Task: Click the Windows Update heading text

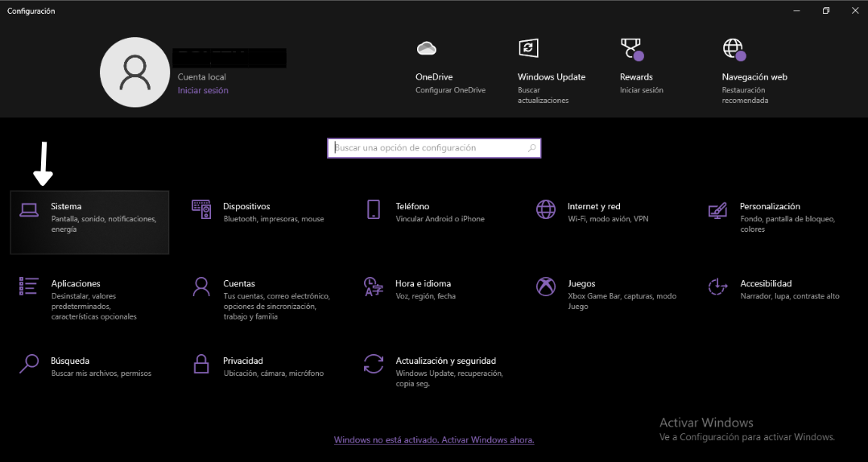Action: pyautogui.click(x=552, y=77)
